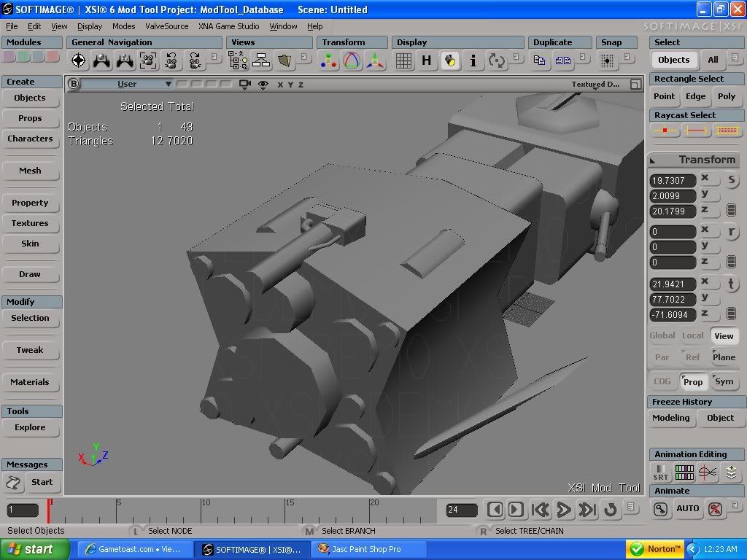Click the H hide/unhide display icon
The width and height of the screenshot is (747, 560).
(426, 61)
